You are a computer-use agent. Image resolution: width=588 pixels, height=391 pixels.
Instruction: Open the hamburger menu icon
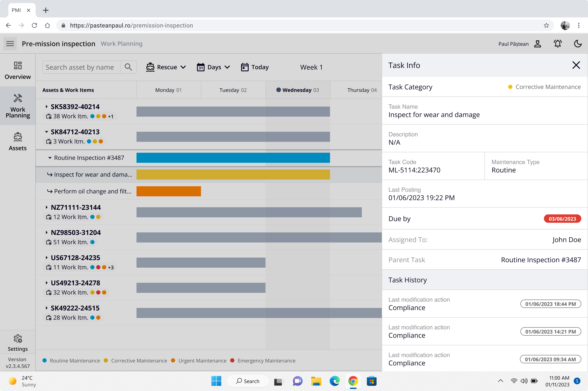coord(10,44)
